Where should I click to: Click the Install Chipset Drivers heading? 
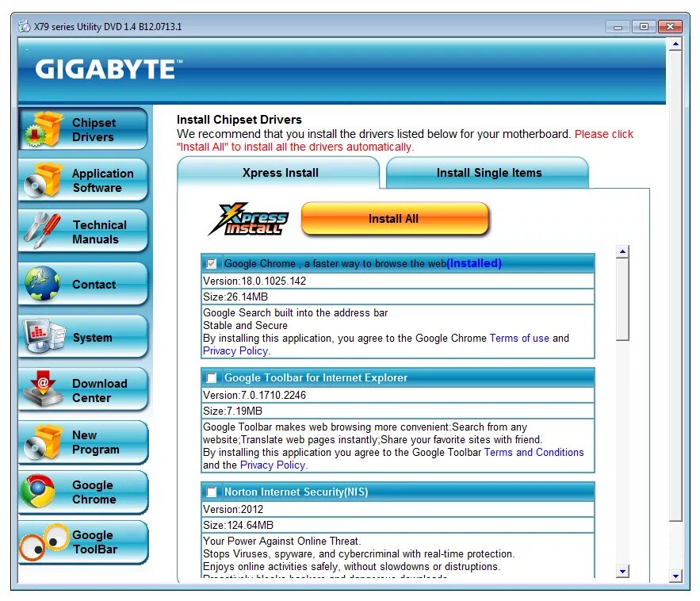(x=239, y=120)
